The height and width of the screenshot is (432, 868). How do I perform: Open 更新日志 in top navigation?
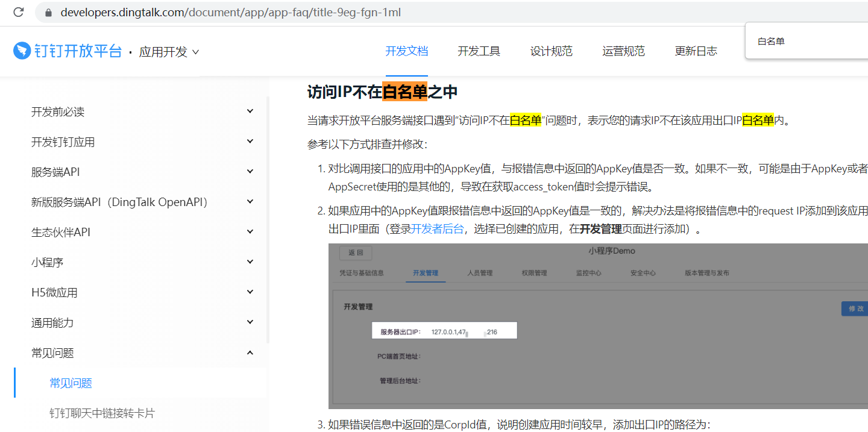696,51
